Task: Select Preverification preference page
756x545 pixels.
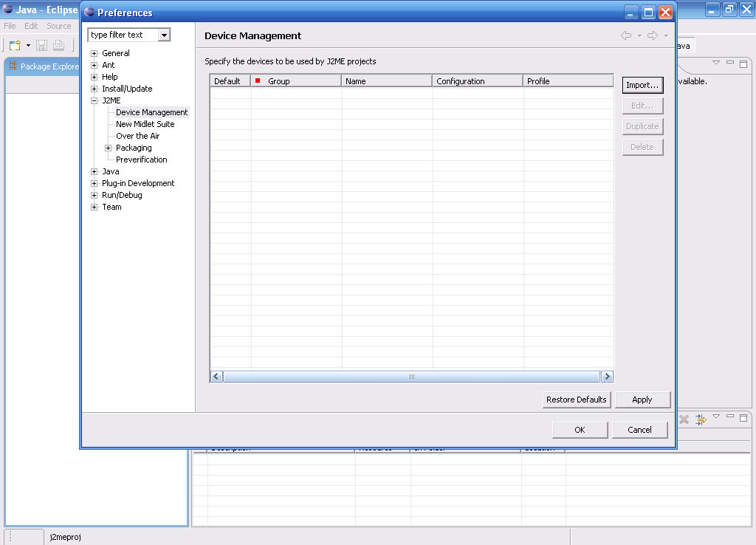Action: [142, 160]
